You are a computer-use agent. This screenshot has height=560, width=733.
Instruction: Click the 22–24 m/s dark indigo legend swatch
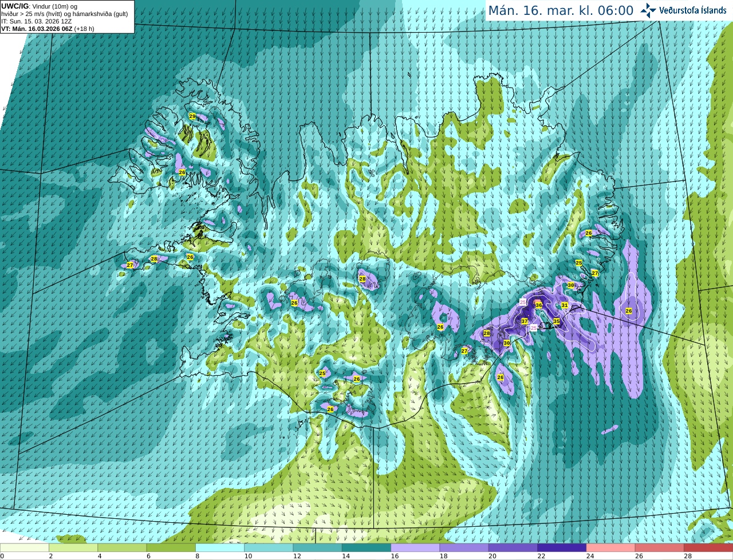coord(562,548)
